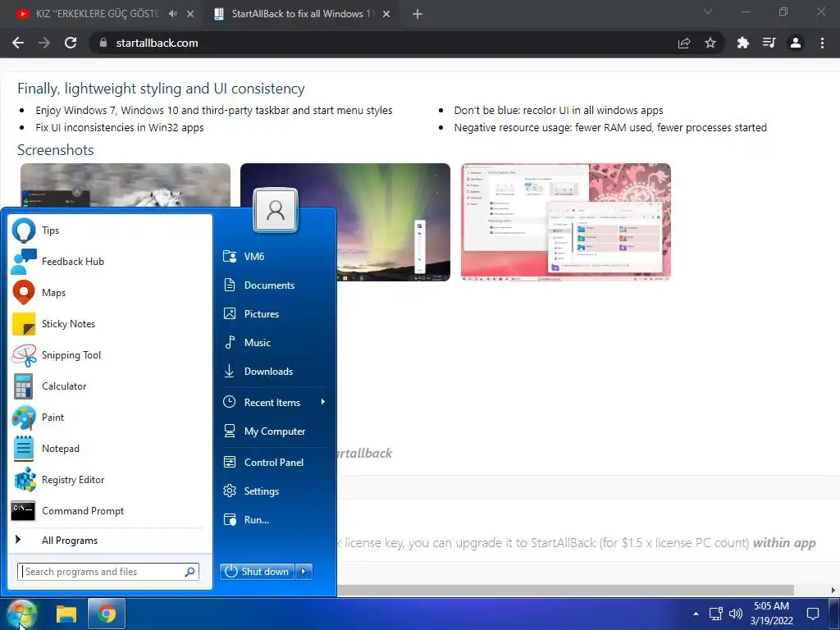View the pink explorer screenshot thumbnail
This screenshot has width=840, height=630.
click(566, 221)
